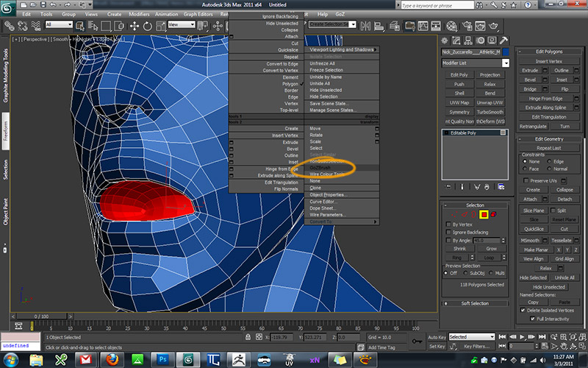Click the object color swatch beside name
The width and height of the screenshot is (588, 368).
(x=506, y=52)
